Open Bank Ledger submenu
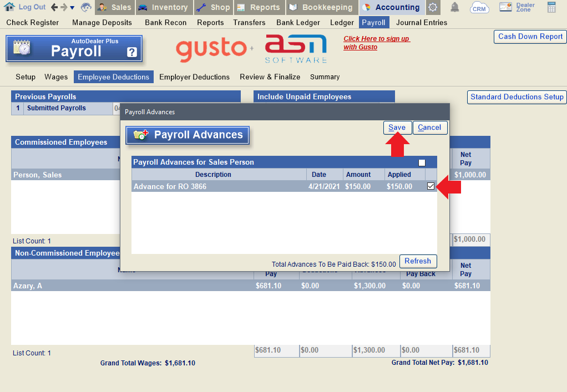Screen dimensions: 567x392 pyautogui.click(x=298, y=22)
